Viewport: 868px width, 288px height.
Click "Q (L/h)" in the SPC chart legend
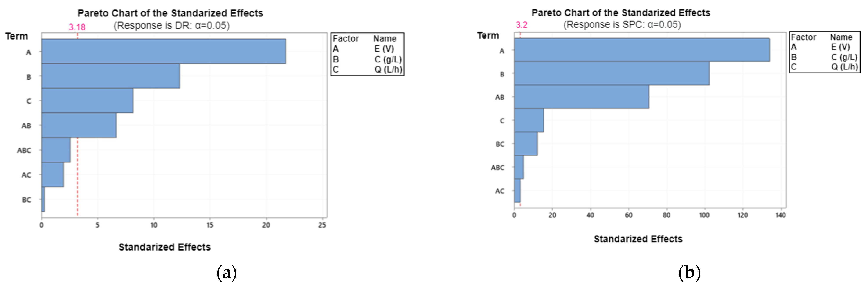[x=844, y=67]
